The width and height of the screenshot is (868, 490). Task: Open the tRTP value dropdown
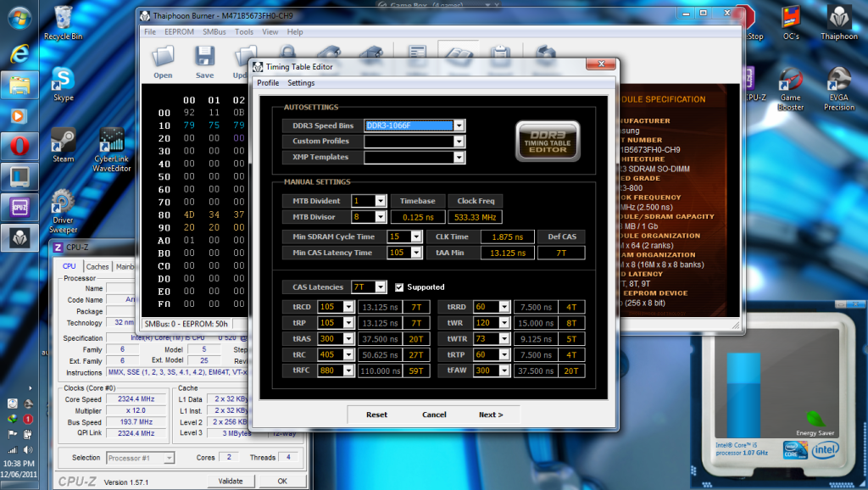click(x=504, y=354)
